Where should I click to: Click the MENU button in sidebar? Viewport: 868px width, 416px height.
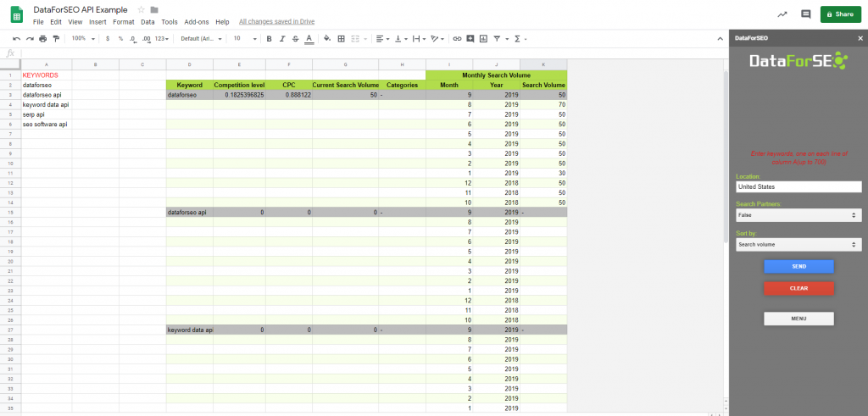798,319
